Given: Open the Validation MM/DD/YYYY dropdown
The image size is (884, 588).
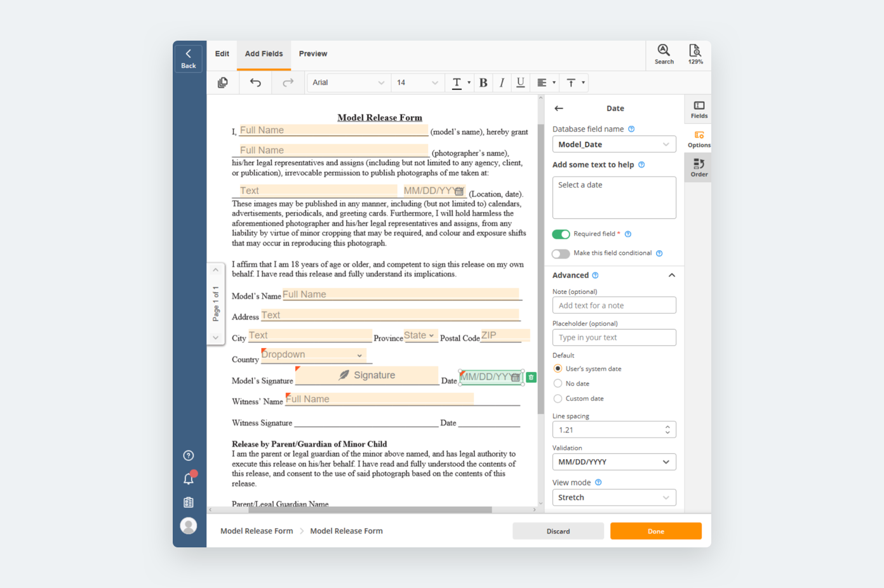Looking at the screenshot, I should pyautogui.click(x=613, y=462).
